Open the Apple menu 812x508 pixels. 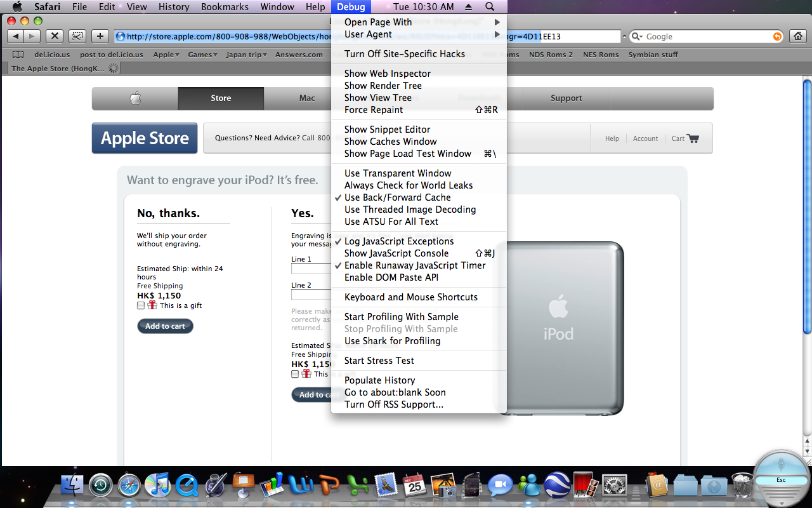pyautogui.click(x=17, y=7)
